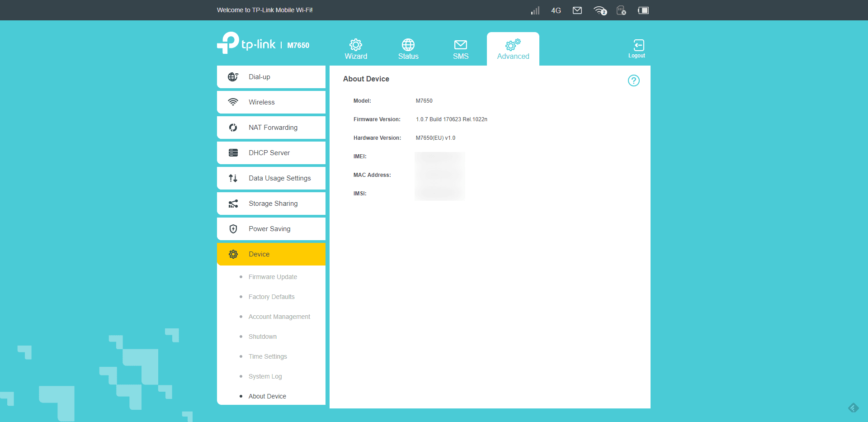Click the Data Usage arrows icon

(233, 178)
